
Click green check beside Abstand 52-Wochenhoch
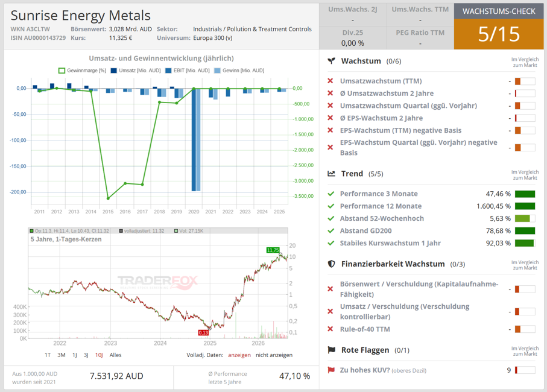(x=331, y=218)
